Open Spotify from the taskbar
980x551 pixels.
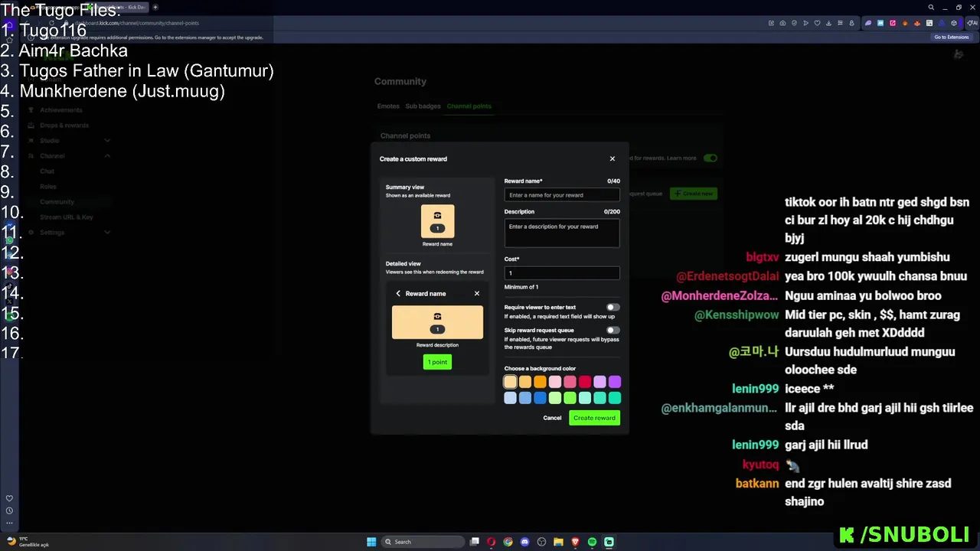593,542
